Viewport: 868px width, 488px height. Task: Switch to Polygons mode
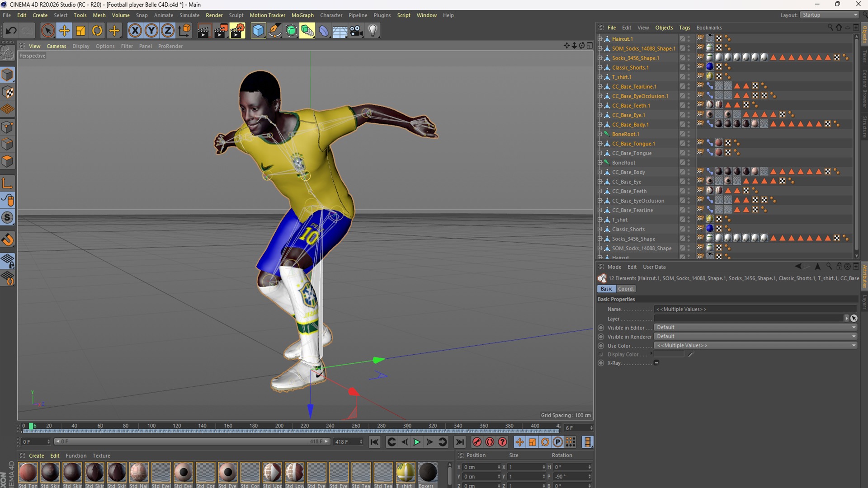click(x=8, y=161)
